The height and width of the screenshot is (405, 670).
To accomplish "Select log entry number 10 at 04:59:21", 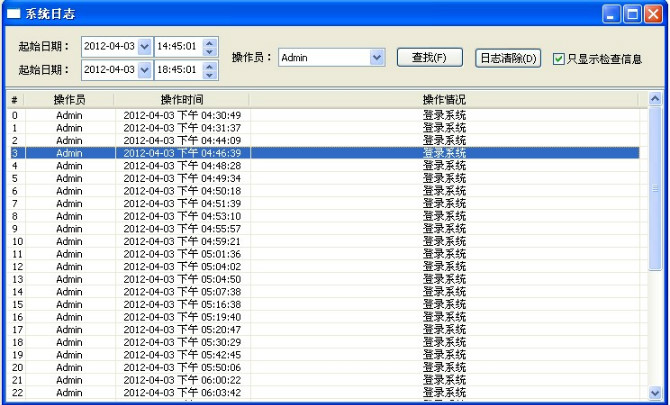I will pos(181,242).
